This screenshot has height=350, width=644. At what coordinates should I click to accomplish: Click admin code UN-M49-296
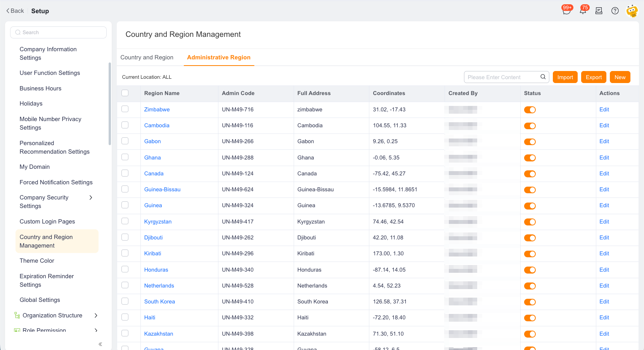[238, 253]
